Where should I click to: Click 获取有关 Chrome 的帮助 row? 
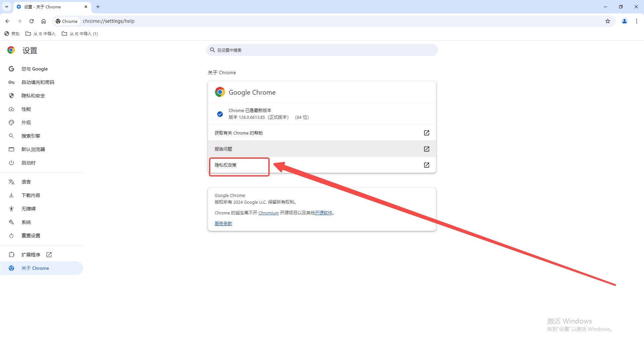[322, 133]
